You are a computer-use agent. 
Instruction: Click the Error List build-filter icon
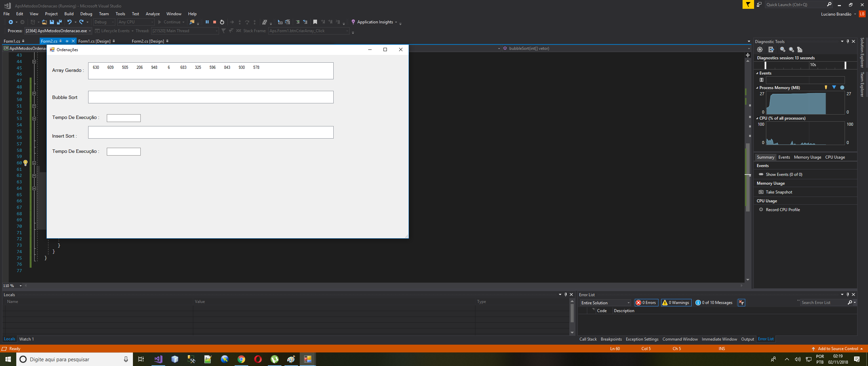tap(742, 303)
